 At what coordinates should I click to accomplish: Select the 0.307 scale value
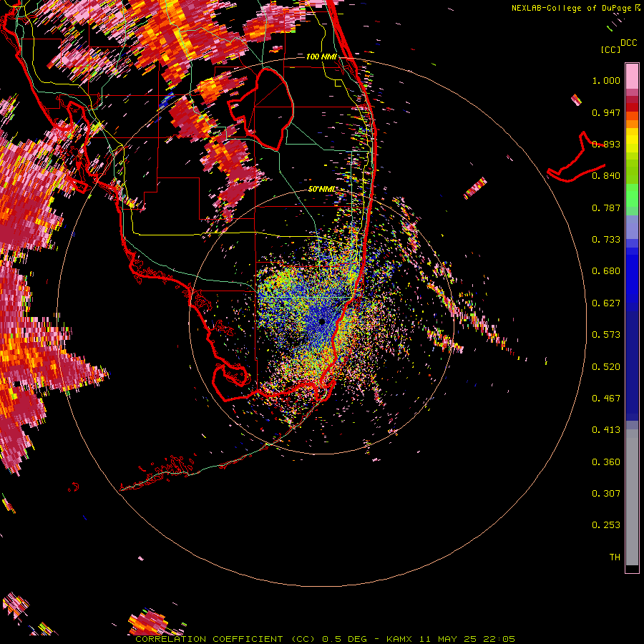coord(606,494)
